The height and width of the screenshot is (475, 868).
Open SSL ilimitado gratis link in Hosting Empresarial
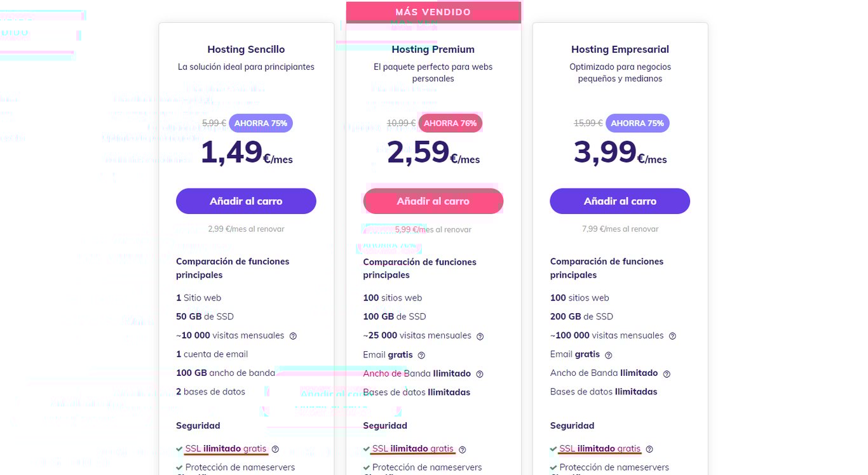(600, 448)
